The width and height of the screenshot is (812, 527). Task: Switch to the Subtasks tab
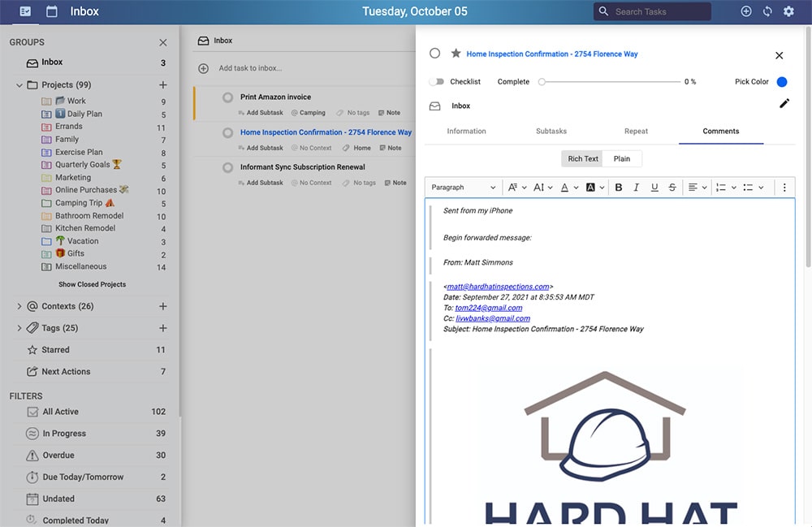click(x=551, y=131)
